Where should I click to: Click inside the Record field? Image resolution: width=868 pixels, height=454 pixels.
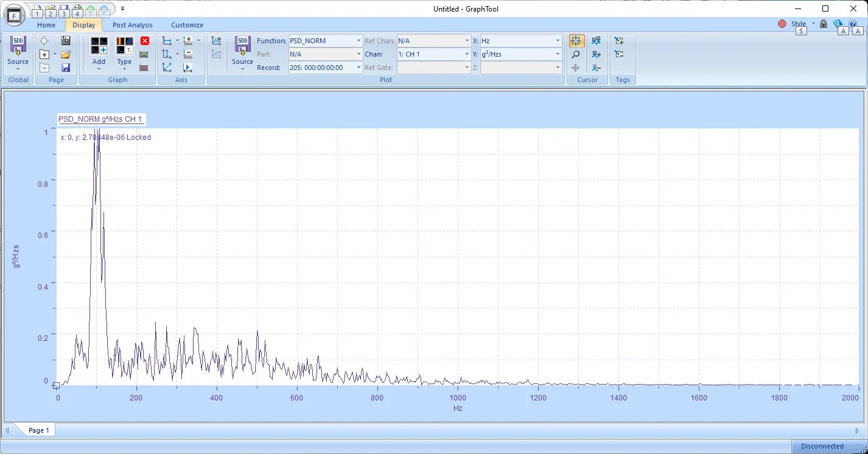[x=323, y=67]
